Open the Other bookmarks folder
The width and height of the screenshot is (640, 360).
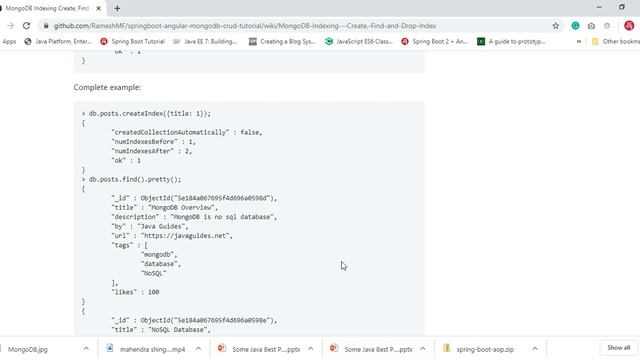click(x=616, y=41)
